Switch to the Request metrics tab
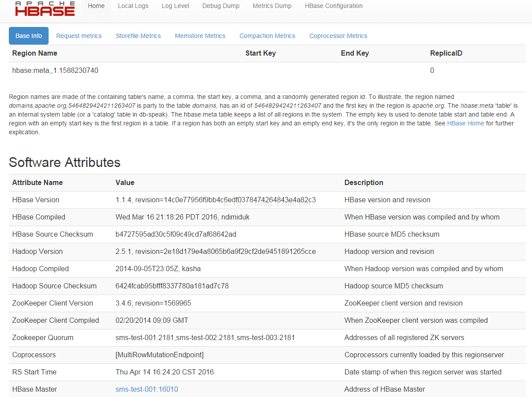 click(x=79, y=36)
